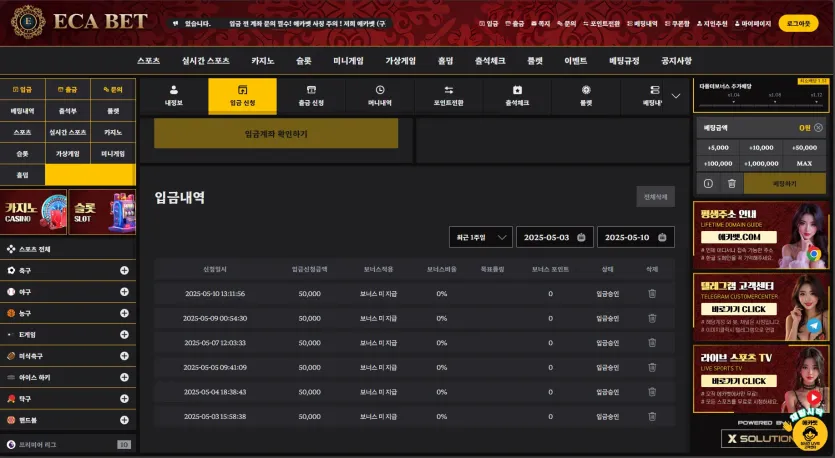Open 지인추천 top header link
This screenshot has width=835, height=458.
point(712,24)
